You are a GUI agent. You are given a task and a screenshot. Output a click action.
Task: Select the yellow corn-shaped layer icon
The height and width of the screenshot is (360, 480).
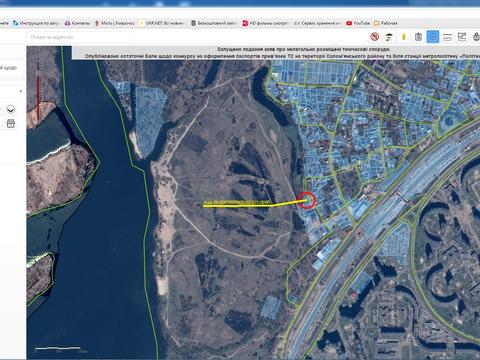404,37
